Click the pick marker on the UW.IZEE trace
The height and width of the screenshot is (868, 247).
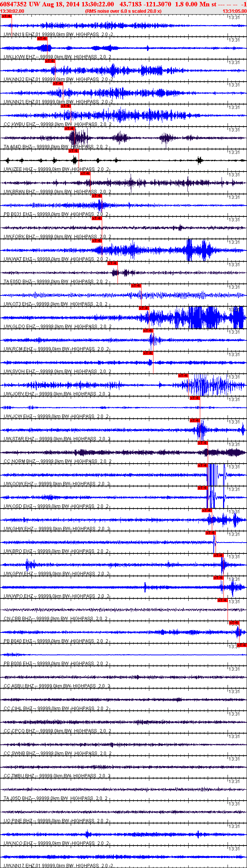[73, 151]
